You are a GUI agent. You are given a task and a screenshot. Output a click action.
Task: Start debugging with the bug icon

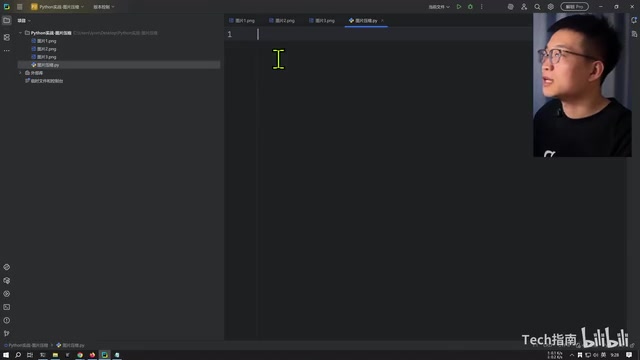tap(470, 7)
